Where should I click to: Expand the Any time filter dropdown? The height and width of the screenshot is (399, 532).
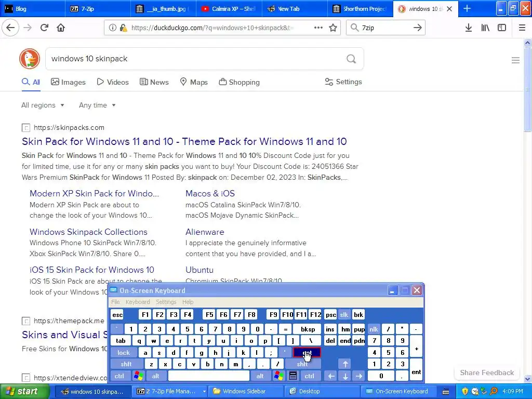coord(97,105)
